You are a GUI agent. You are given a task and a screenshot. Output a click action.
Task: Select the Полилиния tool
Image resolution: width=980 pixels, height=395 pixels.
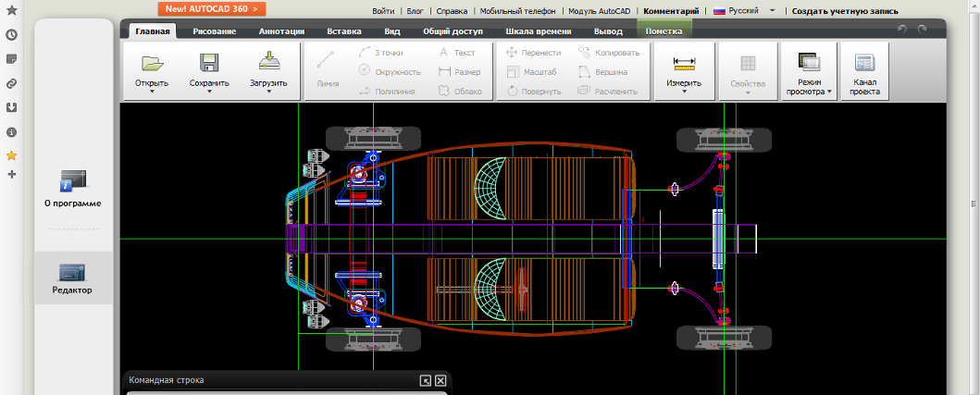(386, 92)
